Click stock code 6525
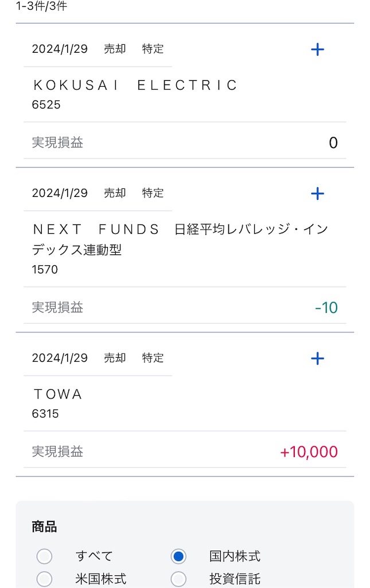 [x=46, y=105]
